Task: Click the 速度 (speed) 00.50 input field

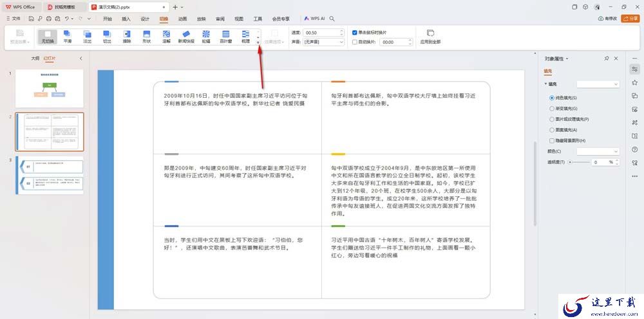Action: click(323, 32)
